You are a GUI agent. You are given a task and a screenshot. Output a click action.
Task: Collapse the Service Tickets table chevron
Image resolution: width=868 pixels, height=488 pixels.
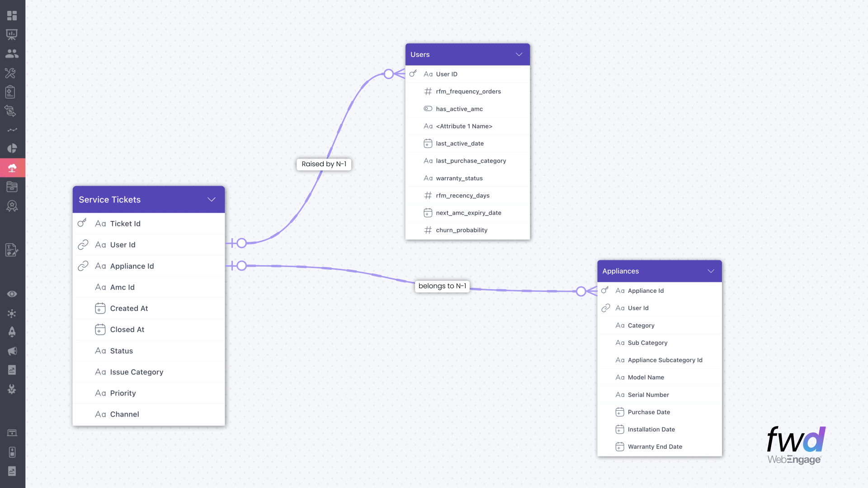[211, 200]
